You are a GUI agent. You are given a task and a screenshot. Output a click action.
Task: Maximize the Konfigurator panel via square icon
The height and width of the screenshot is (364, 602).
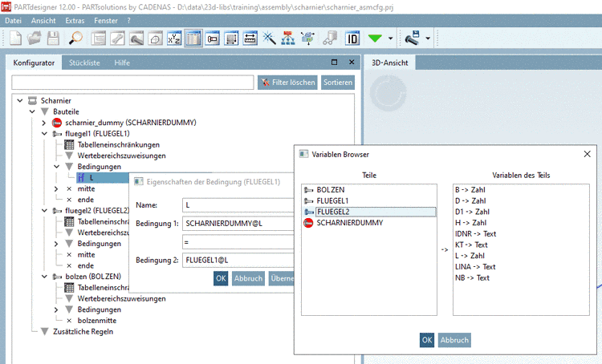[334, 63]
